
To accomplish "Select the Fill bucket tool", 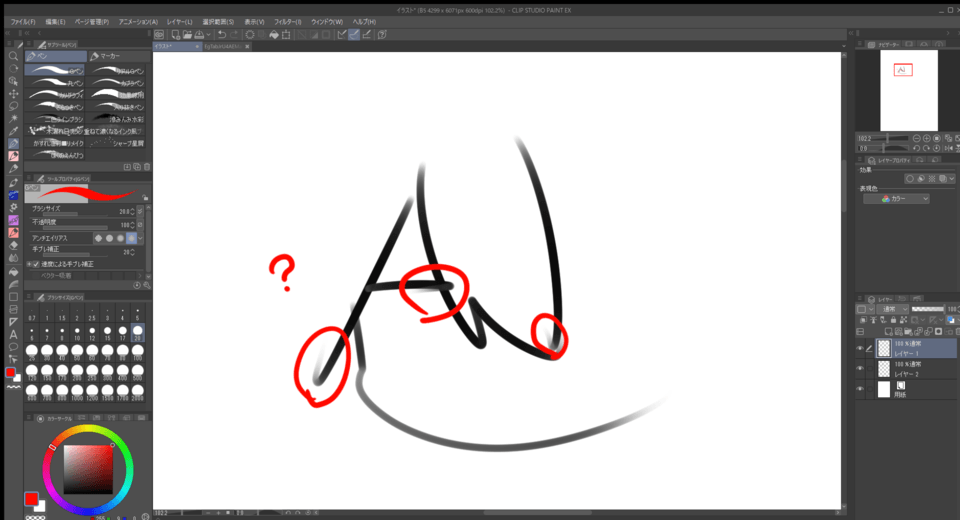I will point(13,271).
